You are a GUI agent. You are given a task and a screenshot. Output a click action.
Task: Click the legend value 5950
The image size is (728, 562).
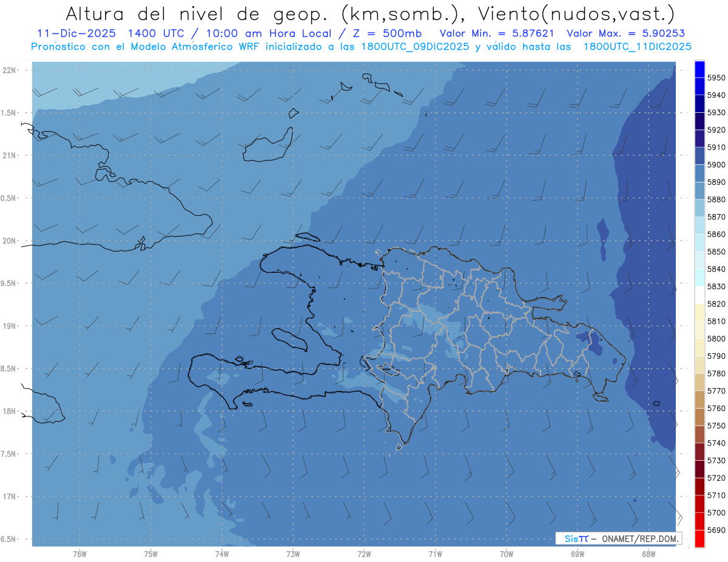(716, 78)
